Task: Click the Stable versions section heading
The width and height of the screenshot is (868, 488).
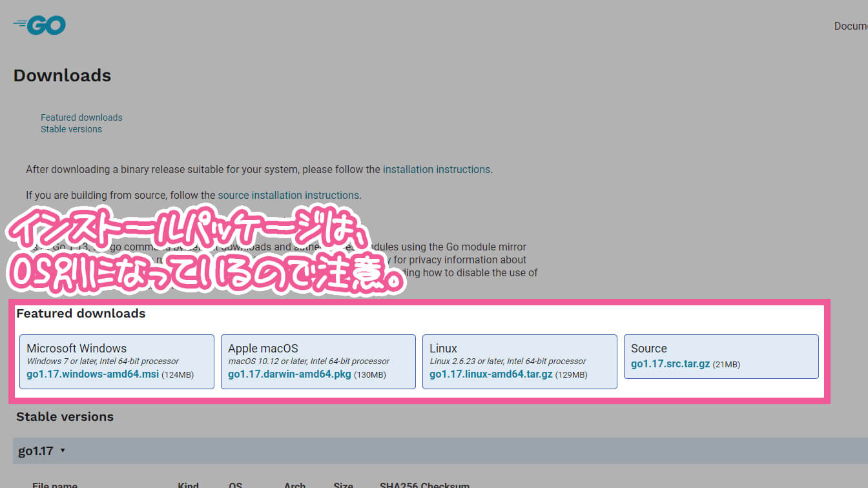Action: pyautogui.click(x=65, y=416)
